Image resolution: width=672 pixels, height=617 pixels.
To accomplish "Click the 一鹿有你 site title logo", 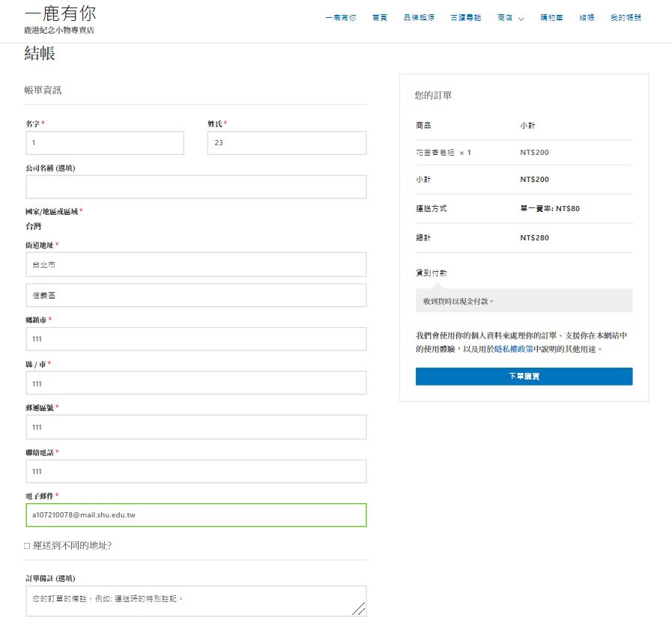I will point(60,14).
